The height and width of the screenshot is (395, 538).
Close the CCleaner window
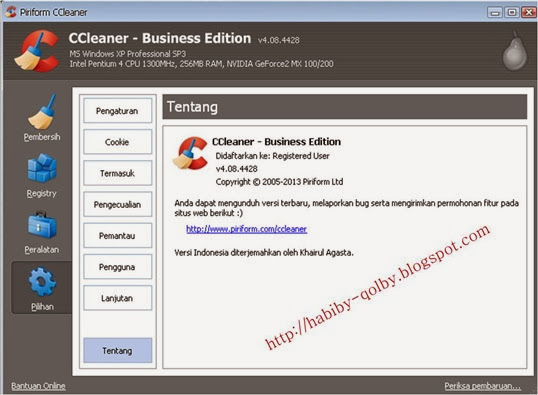pos(528,13)
